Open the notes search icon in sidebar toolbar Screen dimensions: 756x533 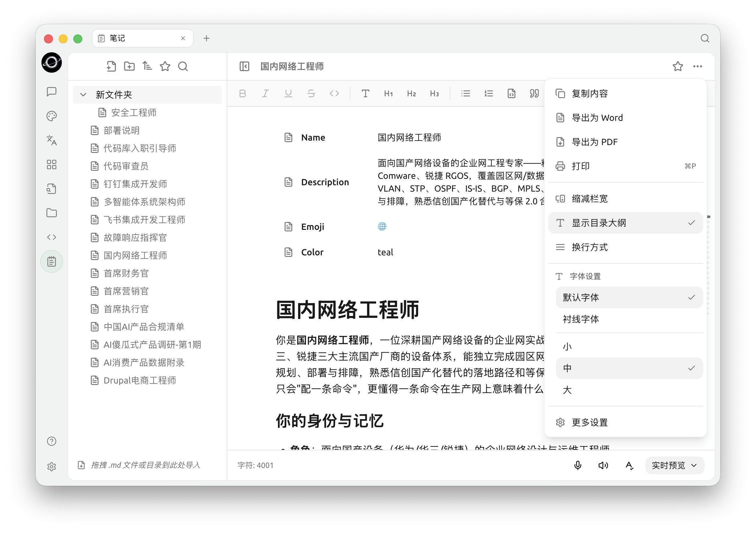[183, 66]
